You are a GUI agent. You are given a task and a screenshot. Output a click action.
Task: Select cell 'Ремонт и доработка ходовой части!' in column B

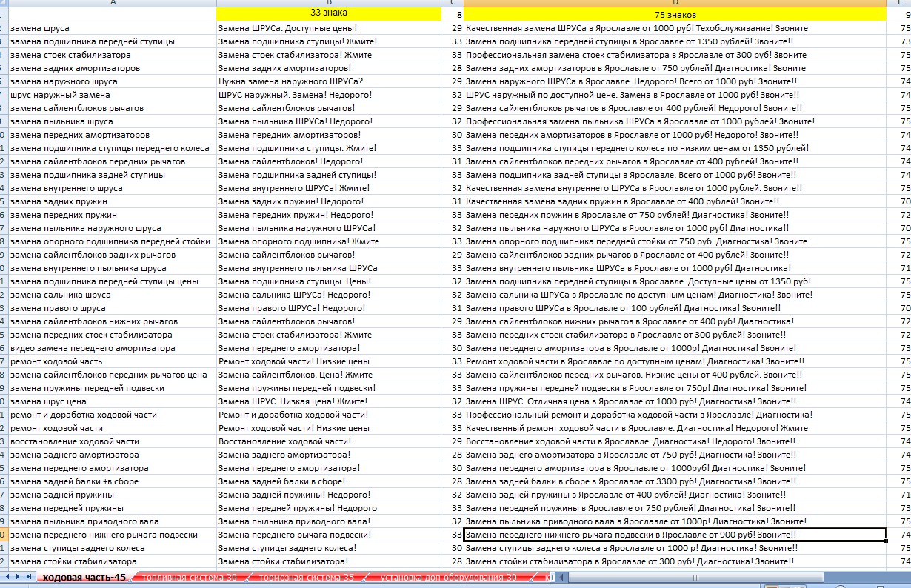pos(327,415)
